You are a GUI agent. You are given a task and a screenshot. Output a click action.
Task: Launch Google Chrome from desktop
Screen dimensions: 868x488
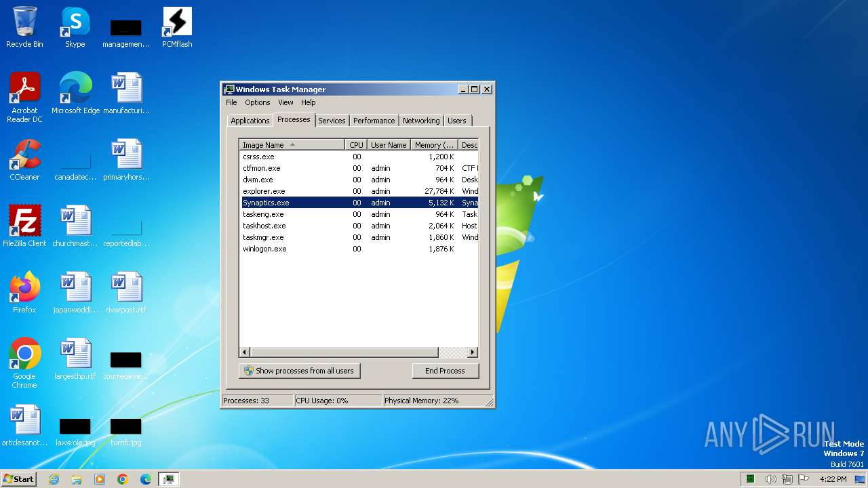[24, 363]
